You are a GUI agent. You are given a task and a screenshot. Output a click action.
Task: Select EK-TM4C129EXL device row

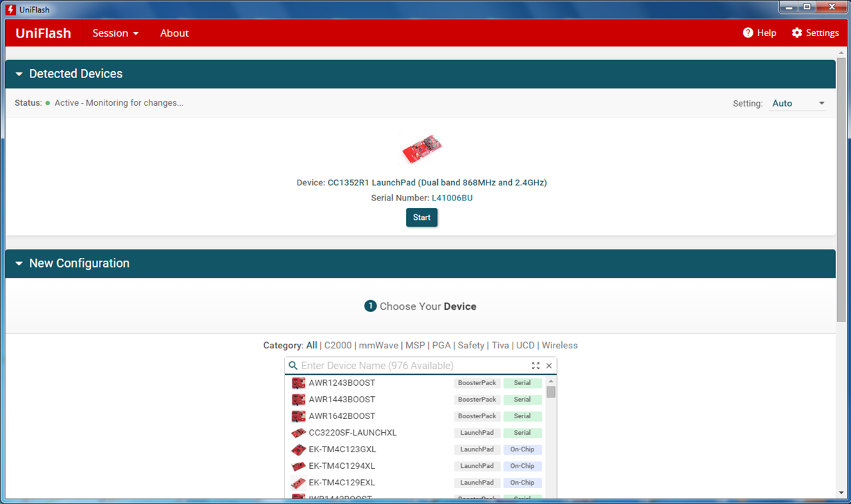[x=416, y=483]
